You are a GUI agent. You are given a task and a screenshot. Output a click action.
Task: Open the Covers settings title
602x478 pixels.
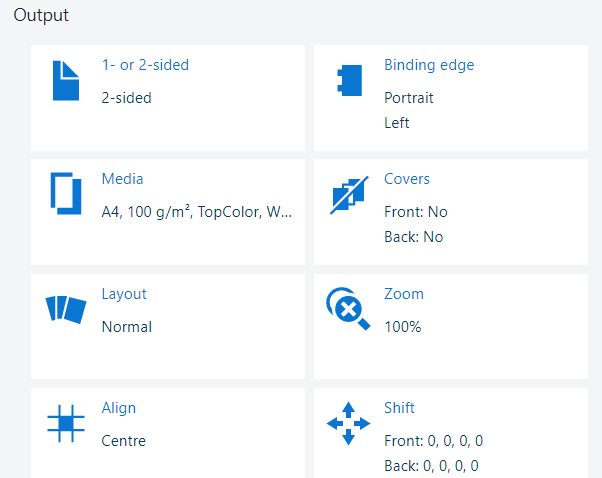click(407, 179)
